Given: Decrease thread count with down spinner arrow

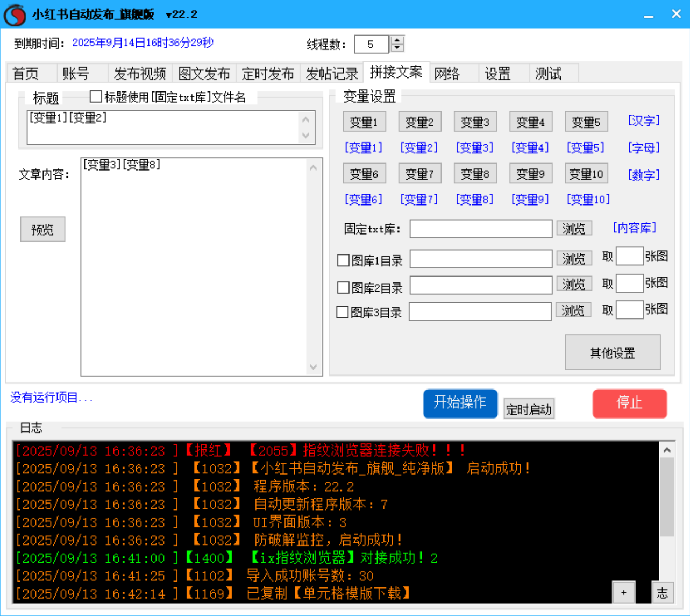Looking at the screenshot, I should click(x=397, y=48).
